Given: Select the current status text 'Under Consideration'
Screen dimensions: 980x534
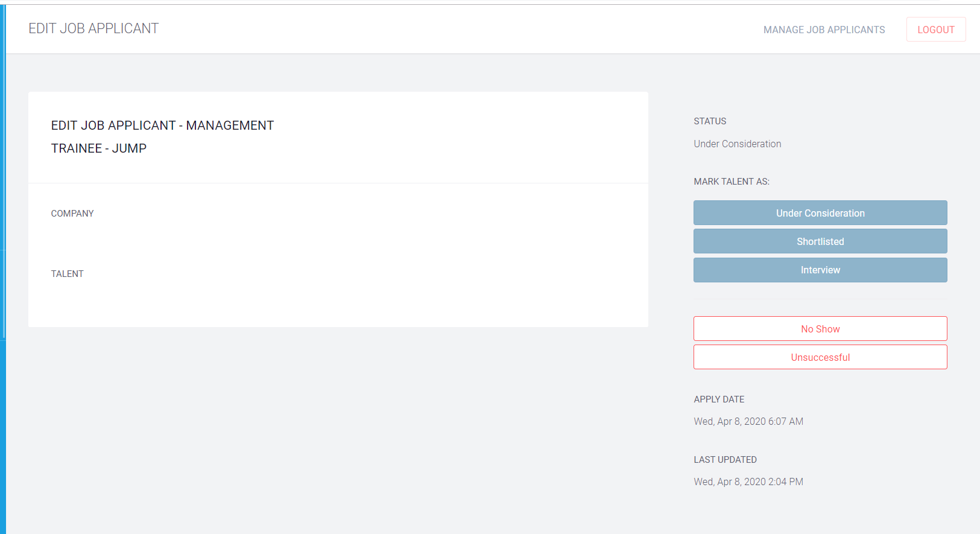Looking at the screenshot, I should [x=737, y=144].
